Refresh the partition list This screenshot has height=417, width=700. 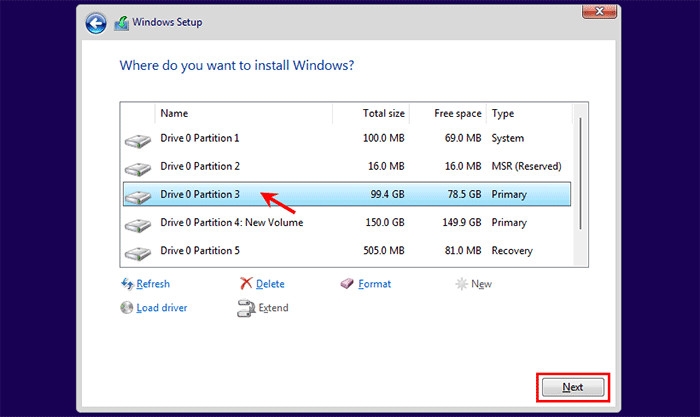pyautogui.click(x=153, y=284)
